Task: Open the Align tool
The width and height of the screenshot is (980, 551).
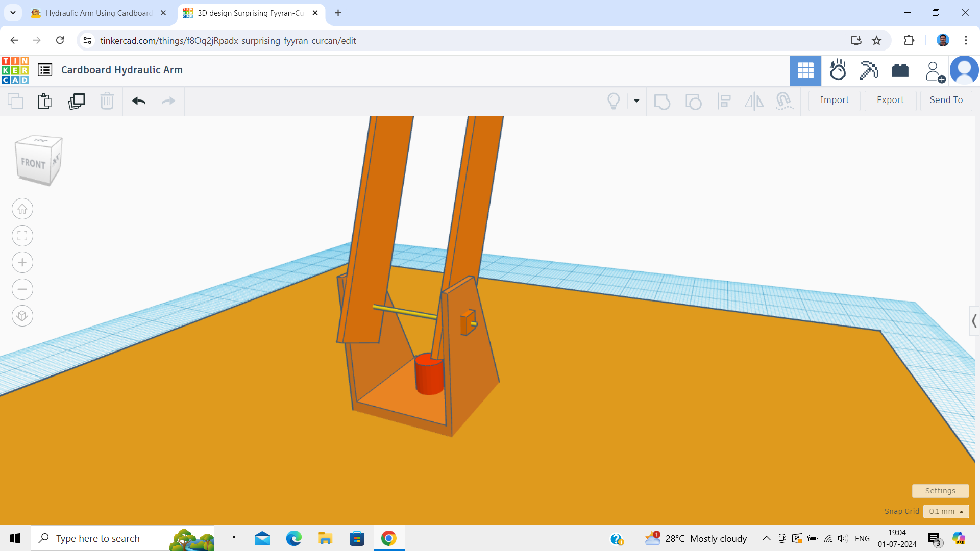Action: point(724,102)
